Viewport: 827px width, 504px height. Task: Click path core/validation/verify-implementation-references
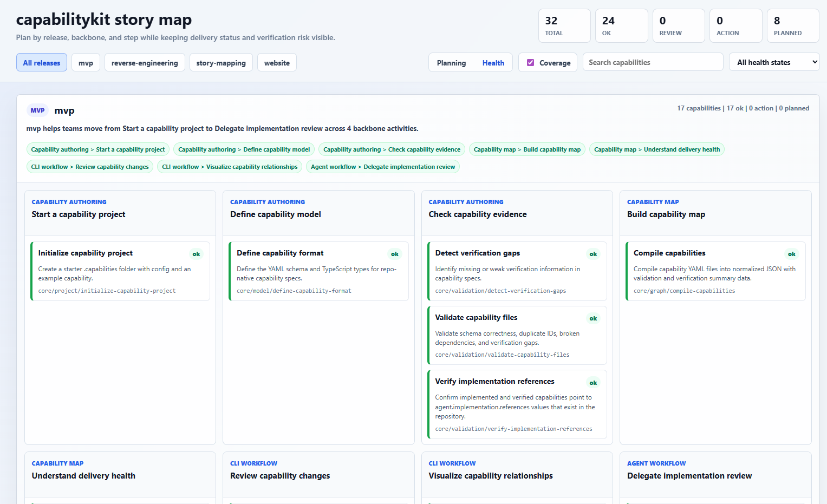pyautogui.click(x=513, y=429)
